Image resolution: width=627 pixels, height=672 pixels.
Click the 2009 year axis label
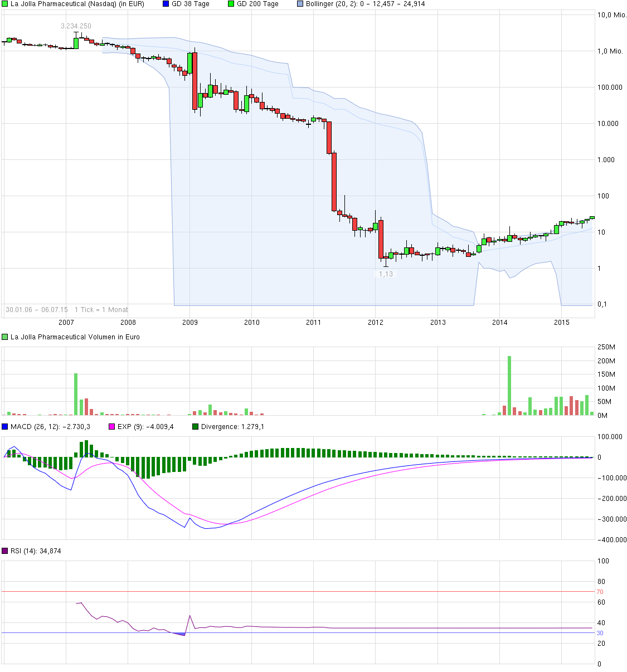(190, 323)
